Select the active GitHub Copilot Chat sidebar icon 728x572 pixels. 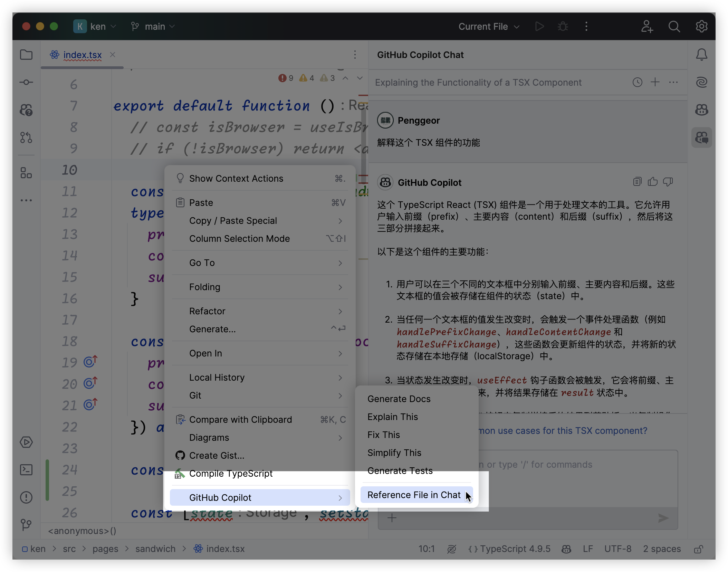point(701,137)
